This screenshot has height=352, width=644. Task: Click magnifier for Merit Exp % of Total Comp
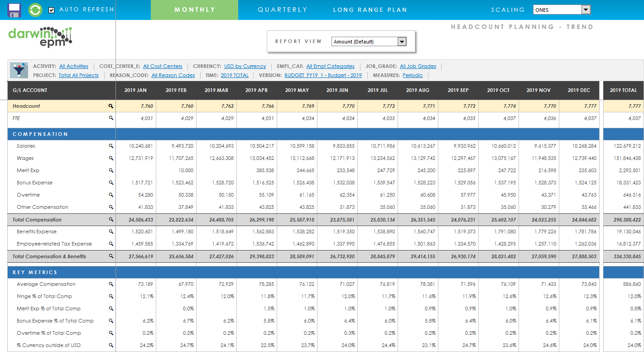tap(111, 309)
